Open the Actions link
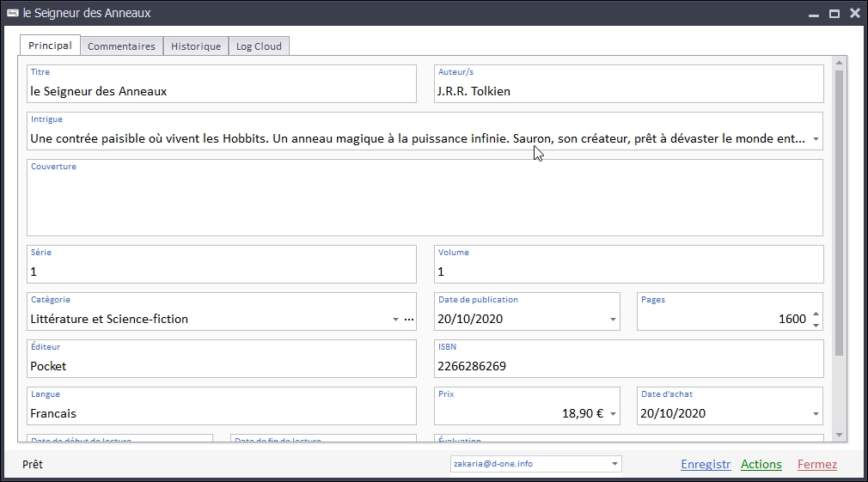868x482 pixels. point(761,465)
